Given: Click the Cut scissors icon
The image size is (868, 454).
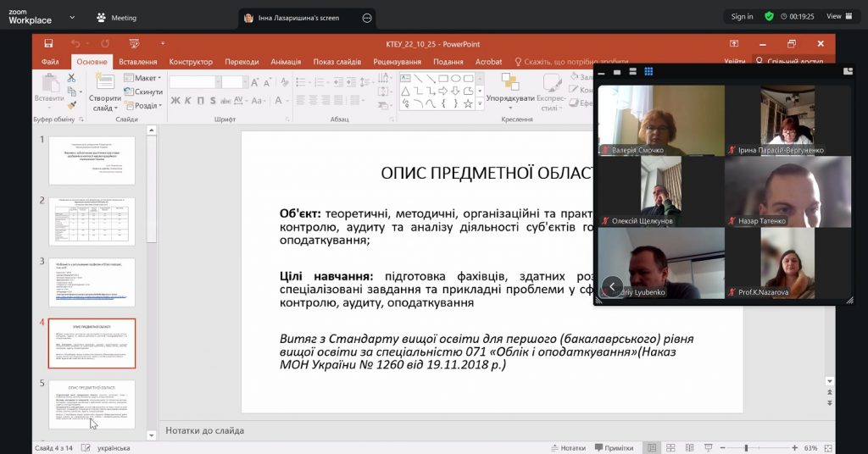Looking at the screenshot, I should pyautogui.click(x=71, y=78).
